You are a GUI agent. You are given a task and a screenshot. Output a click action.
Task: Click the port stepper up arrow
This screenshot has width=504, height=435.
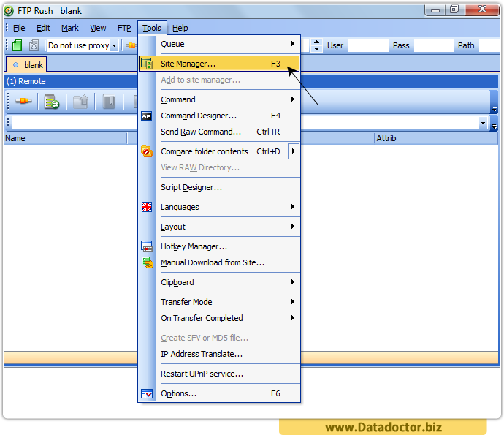(316, 42)
